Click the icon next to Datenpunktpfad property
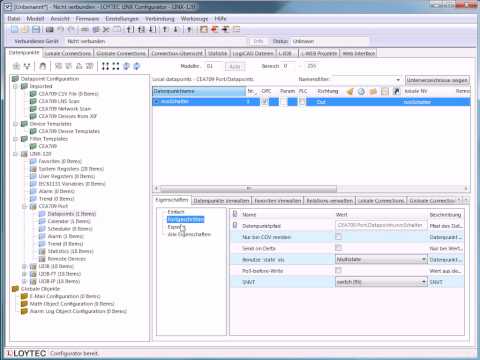This screenshot has width=480, height=360. [235, 226]
